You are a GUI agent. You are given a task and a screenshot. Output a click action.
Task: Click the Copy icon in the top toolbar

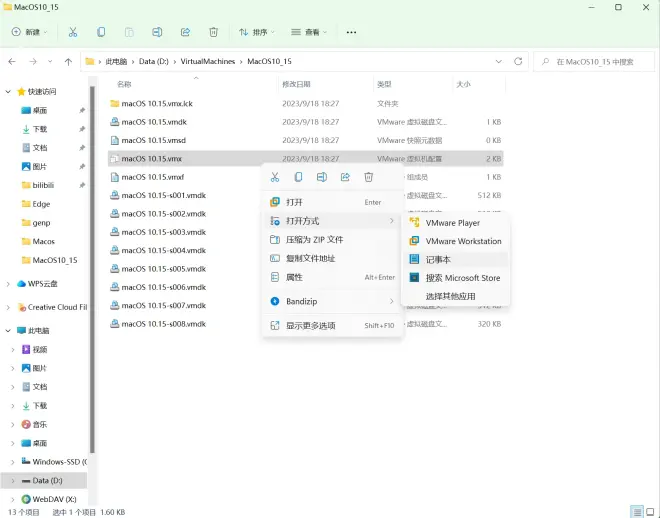(x=101, y=32)
